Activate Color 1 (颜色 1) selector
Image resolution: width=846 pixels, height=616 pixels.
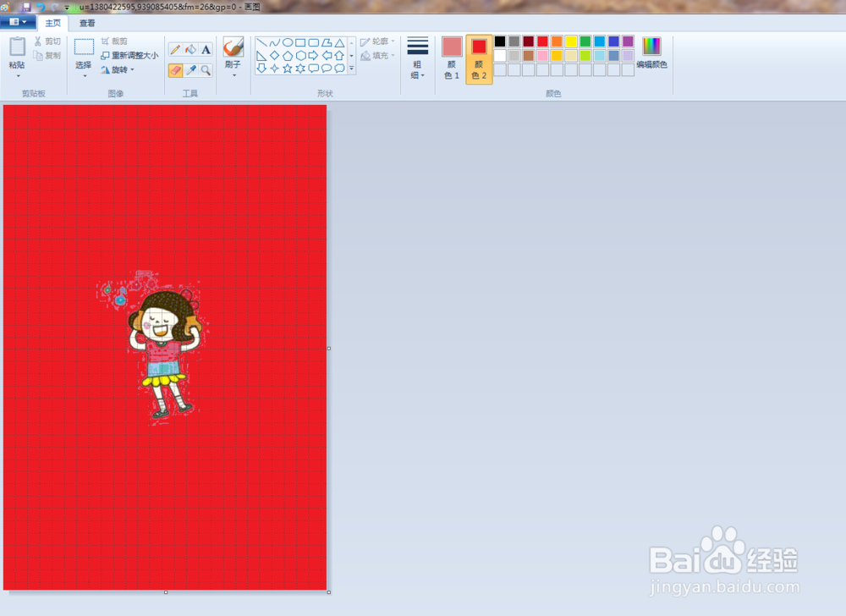452,58
